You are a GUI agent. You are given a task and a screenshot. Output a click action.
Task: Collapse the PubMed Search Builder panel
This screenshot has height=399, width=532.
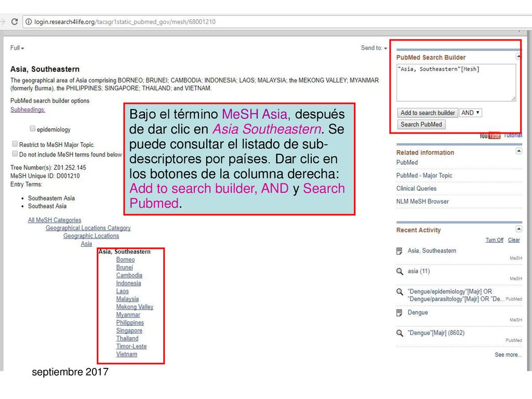[518, 56]
